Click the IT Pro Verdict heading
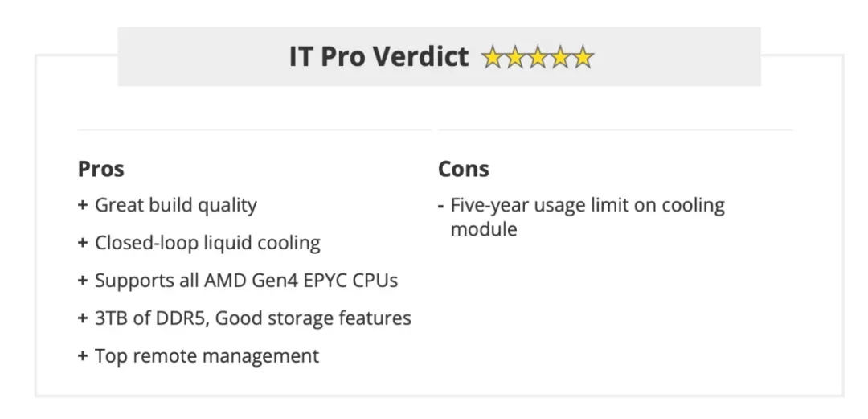This screenshot has width=868, height=419. click(379, 56)
